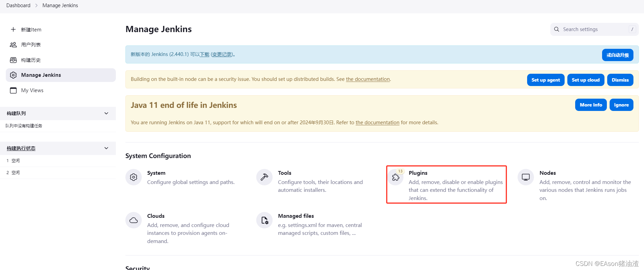Screen dimensions: 644x270
Task: Click the window icon beside My Views
Action: [x=13, y=90]
